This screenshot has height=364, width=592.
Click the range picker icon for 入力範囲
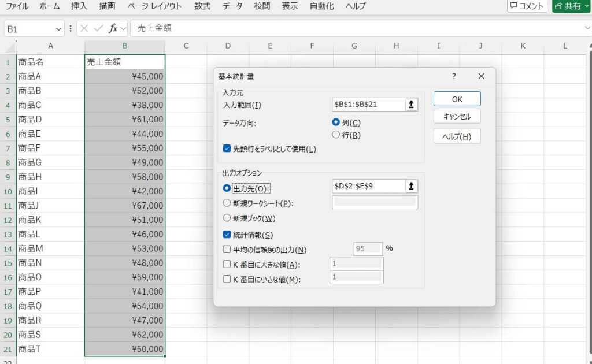pyautogui.click(x=411, y=105)
